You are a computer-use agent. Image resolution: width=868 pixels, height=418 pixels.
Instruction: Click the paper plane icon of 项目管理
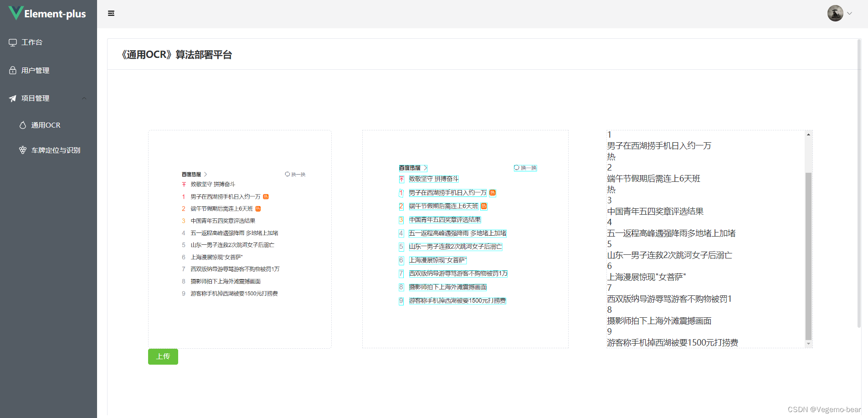(13, 98)
